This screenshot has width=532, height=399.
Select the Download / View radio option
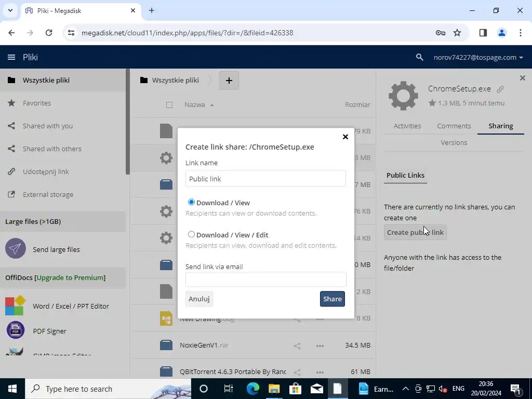191,202
